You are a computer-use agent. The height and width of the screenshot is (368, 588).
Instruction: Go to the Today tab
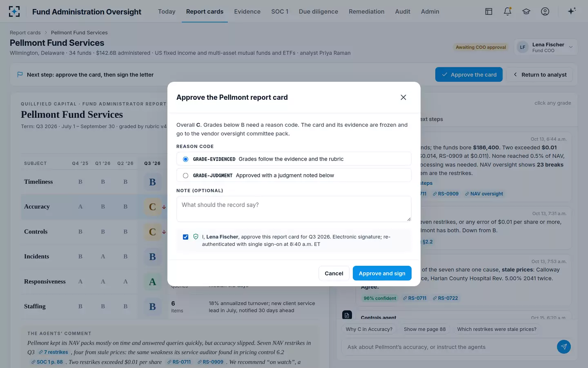[167, 11]
